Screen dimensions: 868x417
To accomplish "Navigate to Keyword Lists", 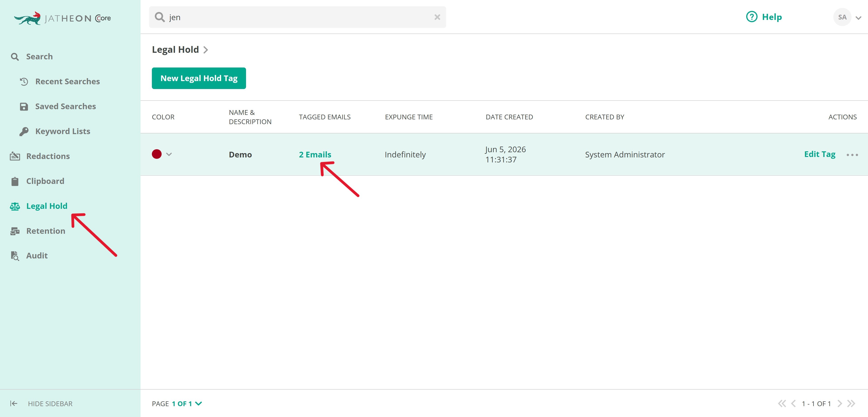I will 63,131.
